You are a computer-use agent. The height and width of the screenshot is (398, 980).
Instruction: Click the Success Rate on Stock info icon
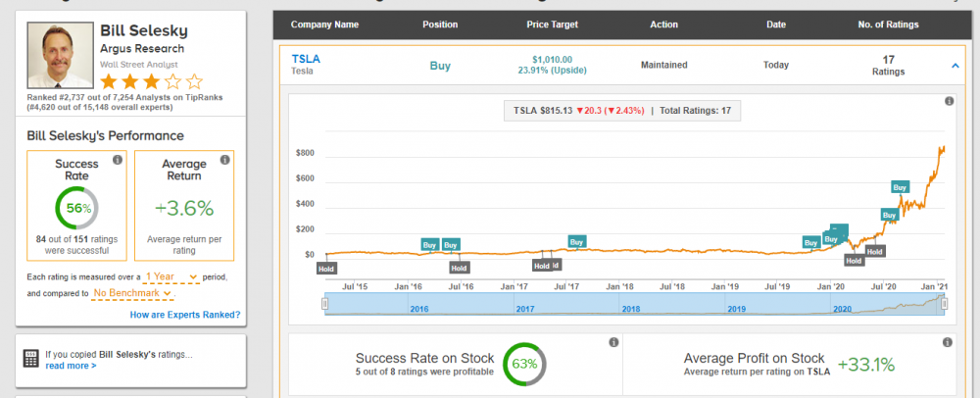click(x=612, y=343)
